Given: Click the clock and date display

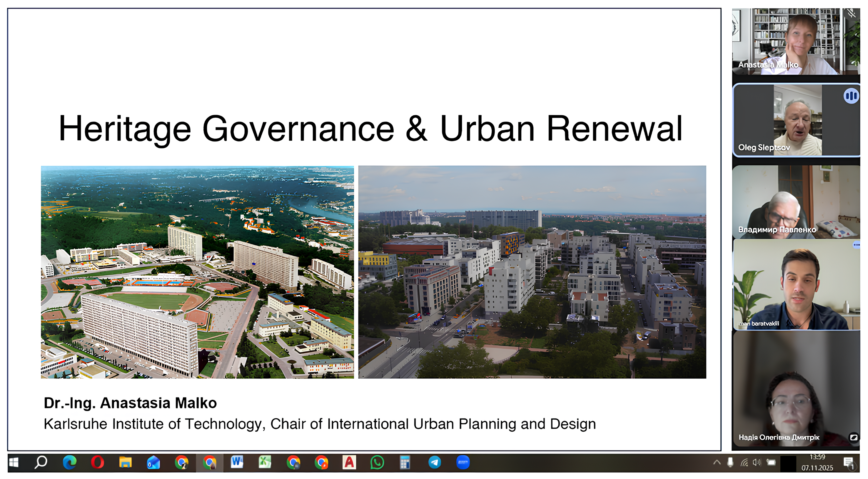Looking at the screenshot, I should (x=817, y=463).
